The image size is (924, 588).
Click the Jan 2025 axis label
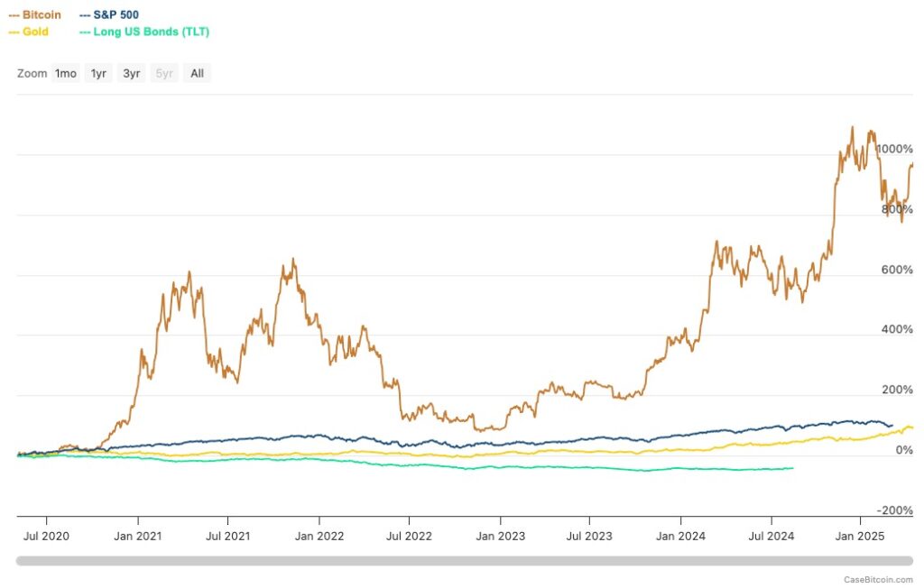(860, 537)
